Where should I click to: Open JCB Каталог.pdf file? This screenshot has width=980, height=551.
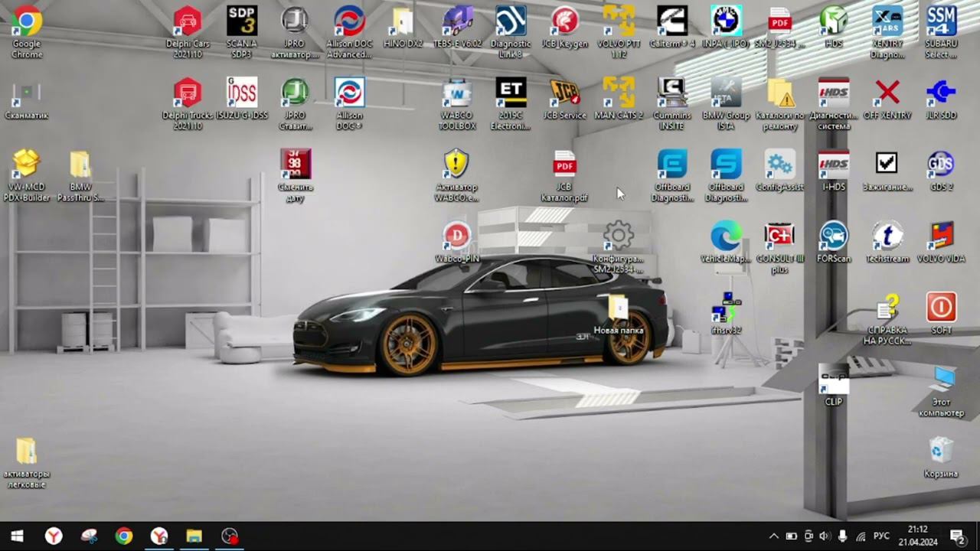tap(565, 175)
